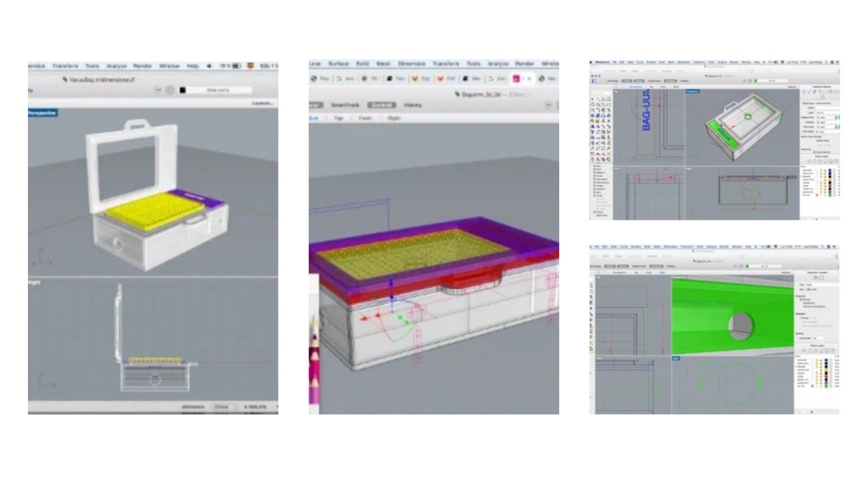The width and height of the screenshot is (868, 488).
Task: Click green swatch of last layer in BAG-UUR screenshot
Action: coord(830,195)
